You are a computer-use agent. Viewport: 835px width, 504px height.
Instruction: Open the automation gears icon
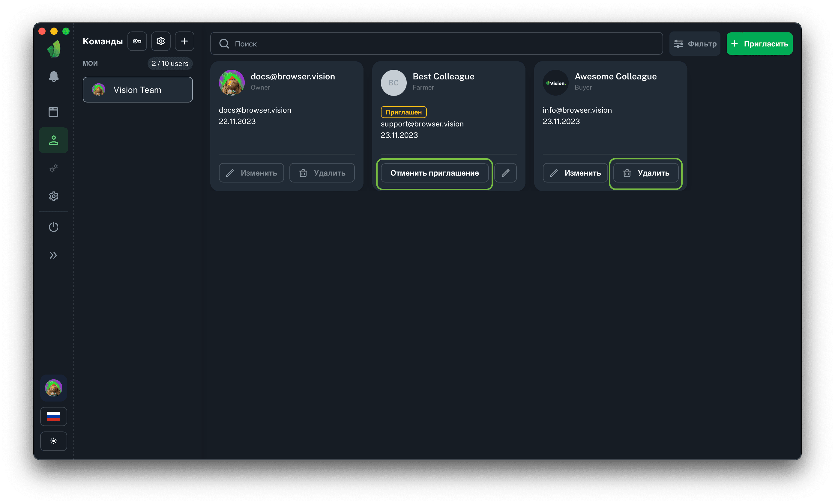point(54,168)
